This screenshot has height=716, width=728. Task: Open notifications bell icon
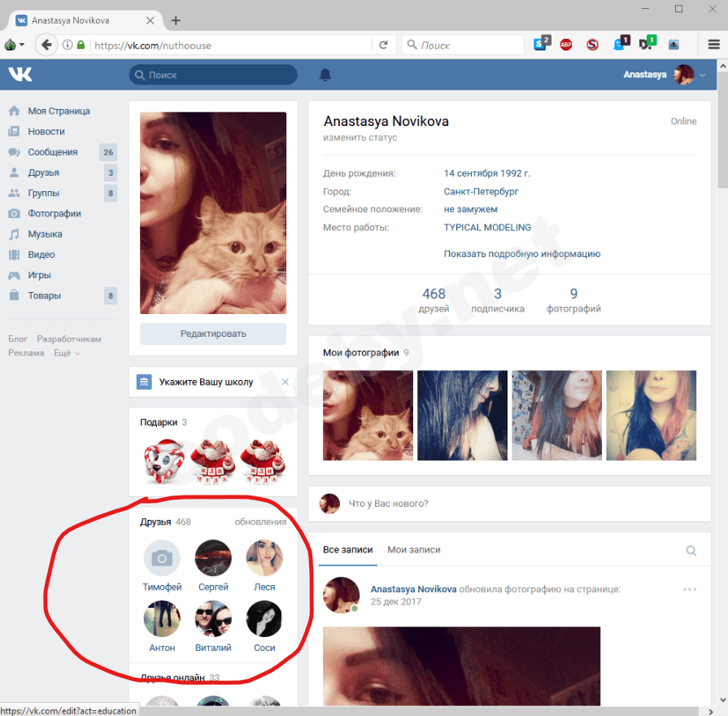pyautogui.click(x=325, y=74)
